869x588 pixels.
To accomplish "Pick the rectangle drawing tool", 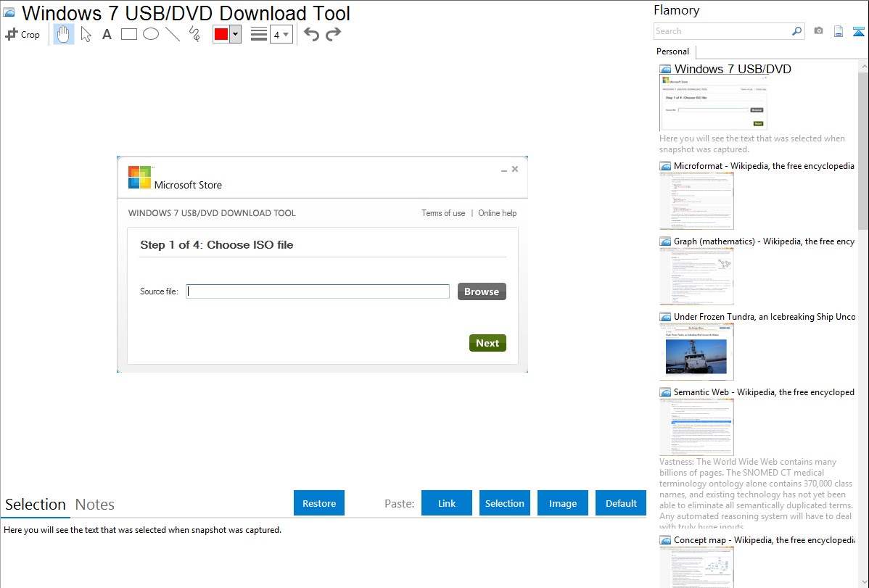I will (128, 34).
